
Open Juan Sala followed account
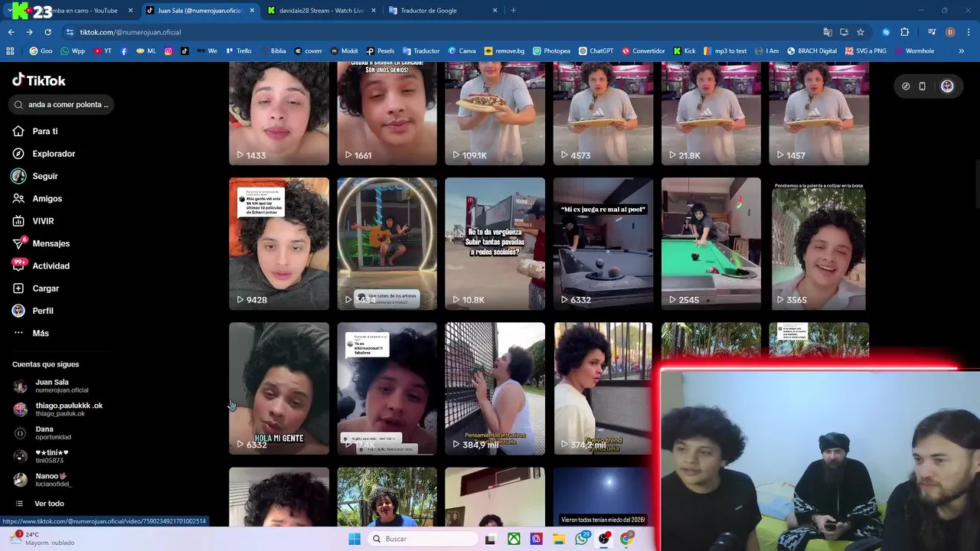(x=51, y=386)
